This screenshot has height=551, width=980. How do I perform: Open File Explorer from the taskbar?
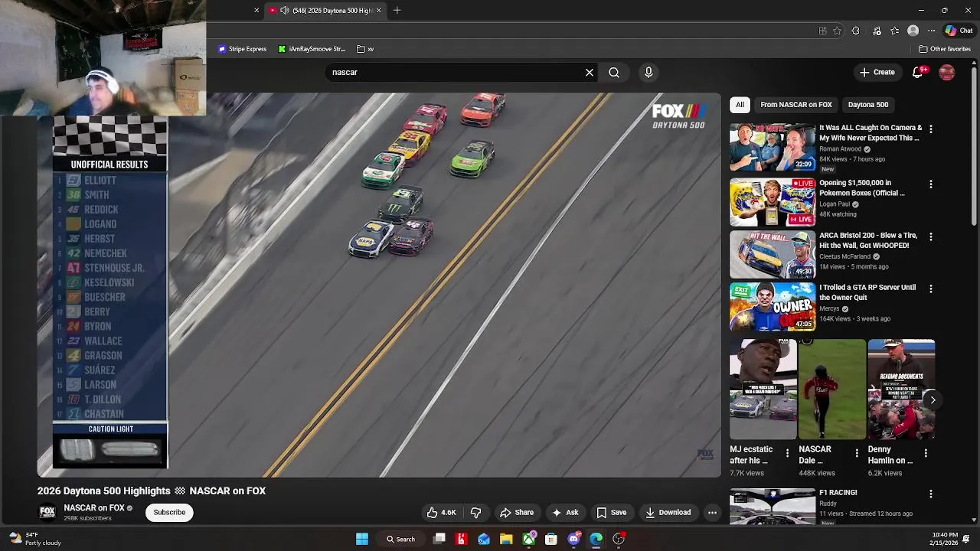[506, 539]
